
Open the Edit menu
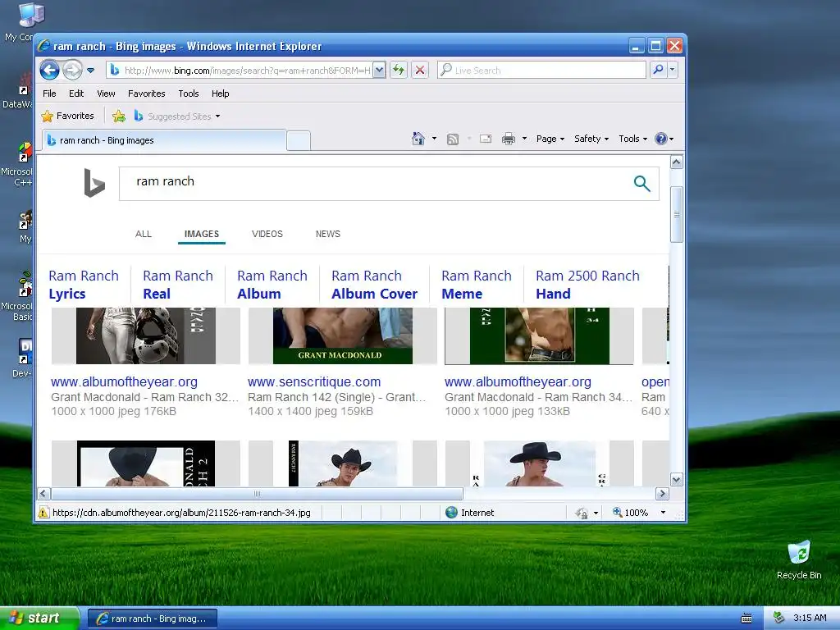coord(76,94)
